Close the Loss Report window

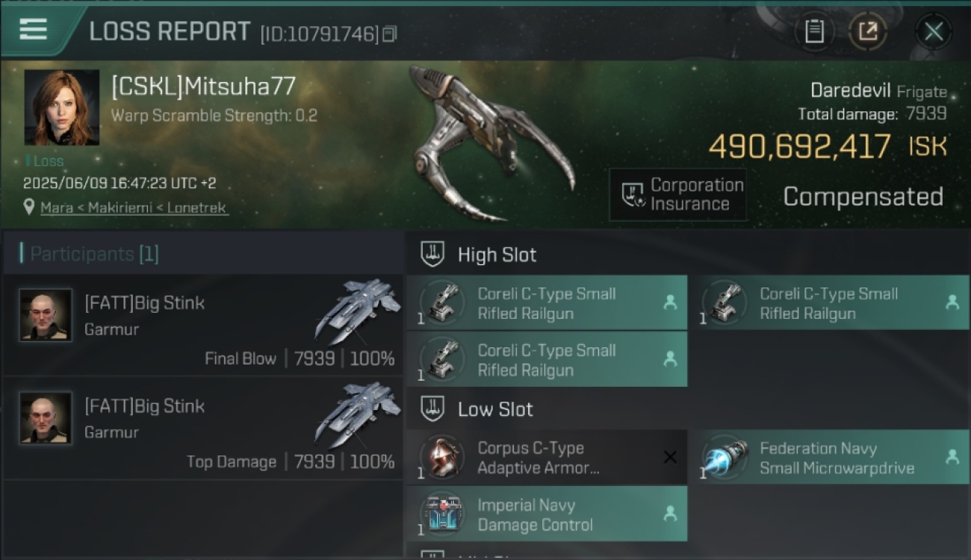[x=933, y=31]
